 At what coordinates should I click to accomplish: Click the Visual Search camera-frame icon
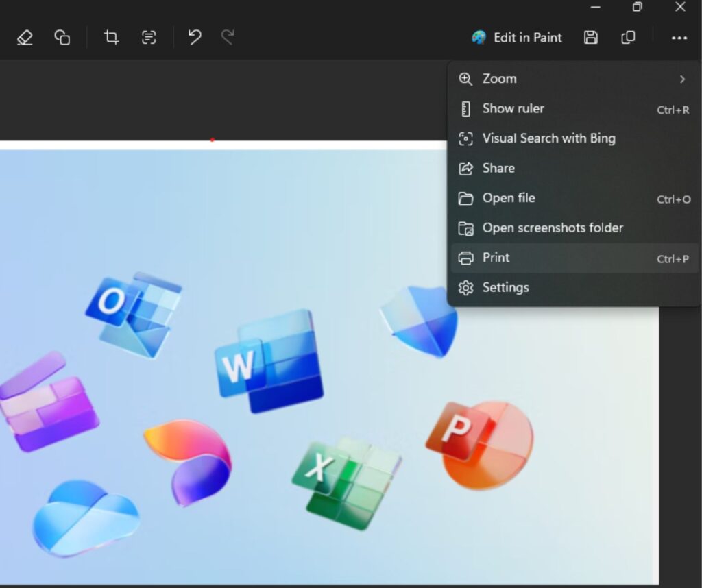click(x=465, y=138)
